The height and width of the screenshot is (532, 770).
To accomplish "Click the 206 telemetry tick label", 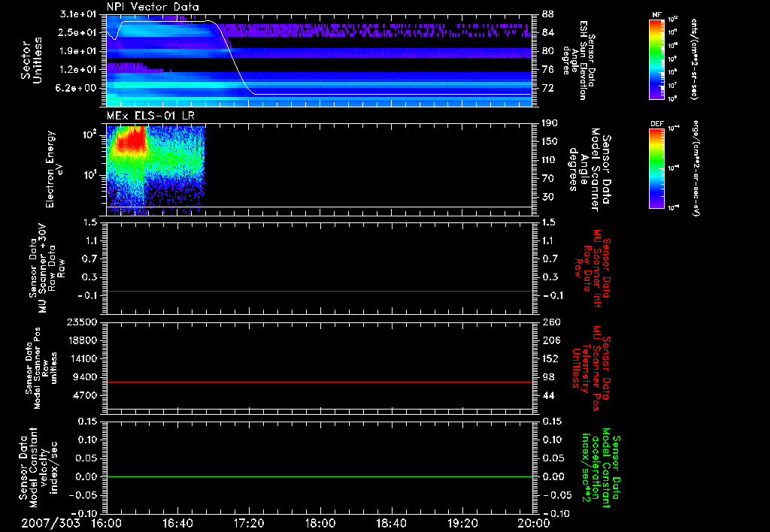I will 551,340.
